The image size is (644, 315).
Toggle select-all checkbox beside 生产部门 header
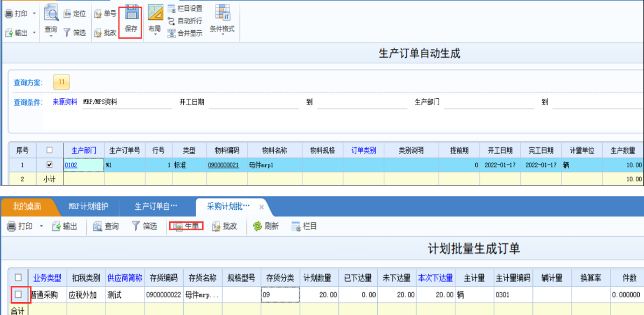click(50, 150)
